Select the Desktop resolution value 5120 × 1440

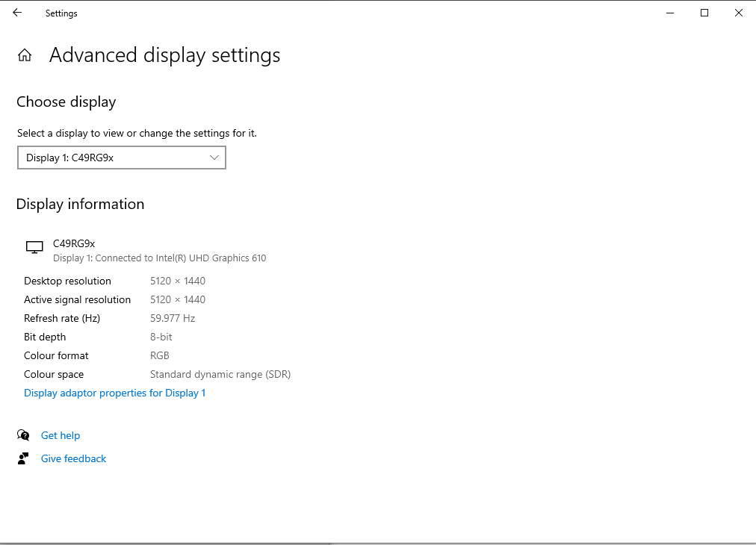177,281
